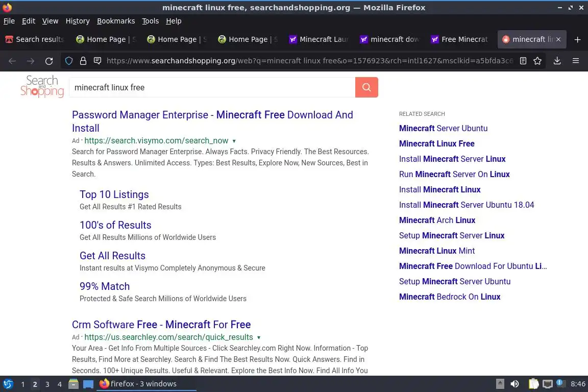Select related search Install Minecraft Server Linux
588x392 pixels.
coord(452,159)
